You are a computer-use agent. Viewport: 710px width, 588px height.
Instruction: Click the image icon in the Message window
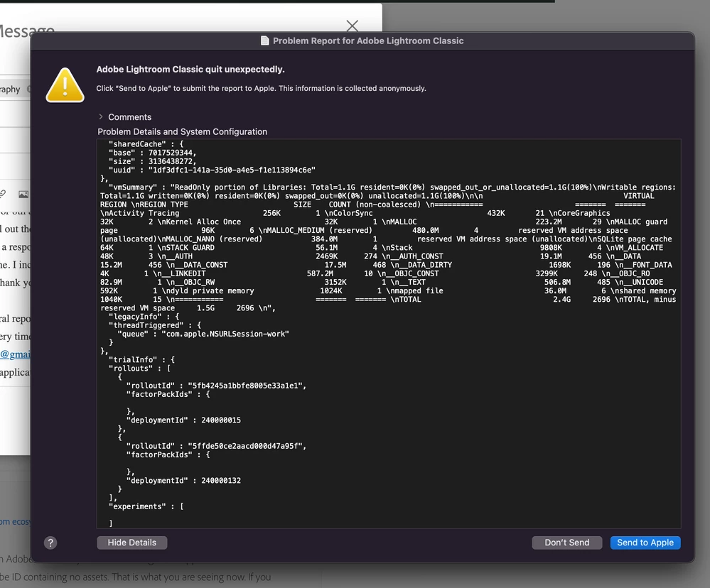tap(23, 195)
